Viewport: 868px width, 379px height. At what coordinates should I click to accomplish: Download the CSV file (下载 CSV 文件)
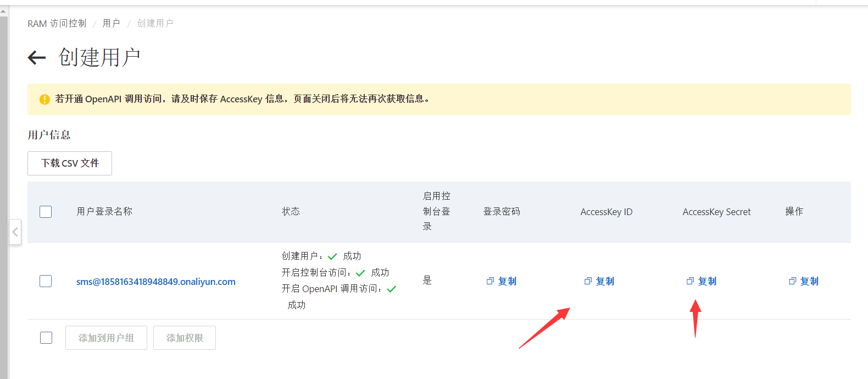coord(70,163)
